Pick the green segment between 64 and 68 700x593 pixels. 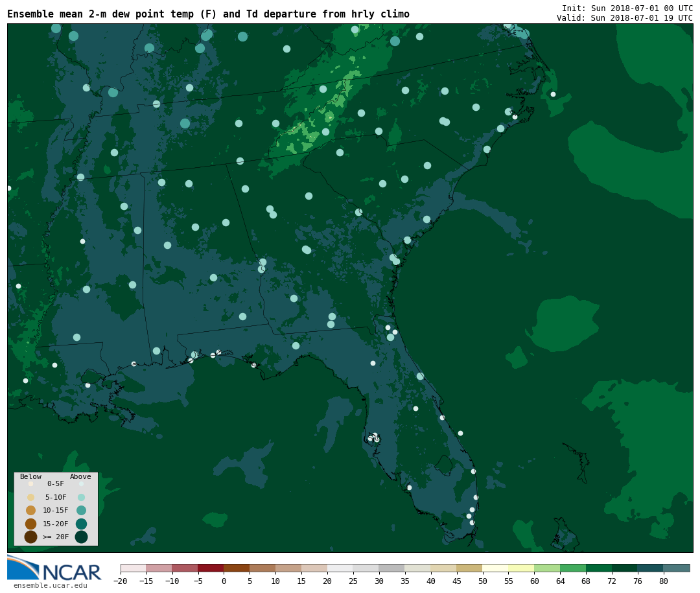click(573, 568)
